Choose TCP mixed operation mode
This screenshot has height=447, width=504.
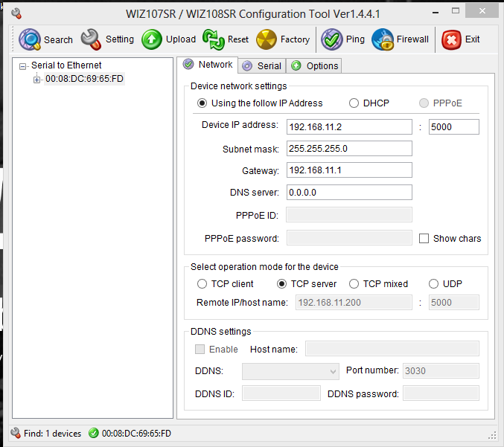(354, 284)
